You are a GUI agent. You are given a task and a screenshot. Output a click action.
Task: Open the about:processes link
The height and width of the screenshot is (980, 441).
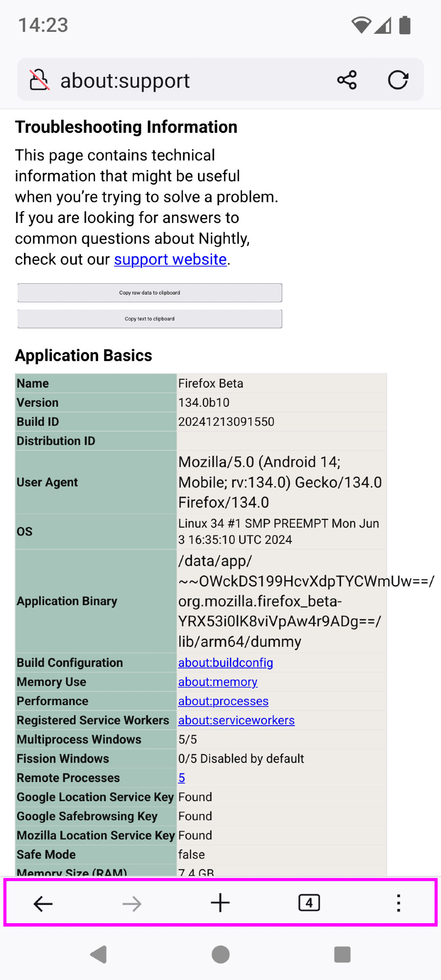(223, 701)
